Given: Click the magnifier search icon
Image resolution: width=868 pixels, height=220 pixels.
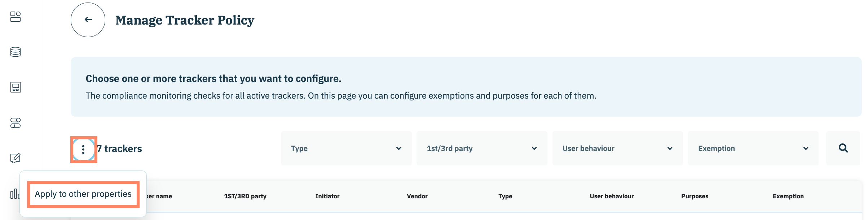Looking at the screenshot, I should tap(843, 148).
